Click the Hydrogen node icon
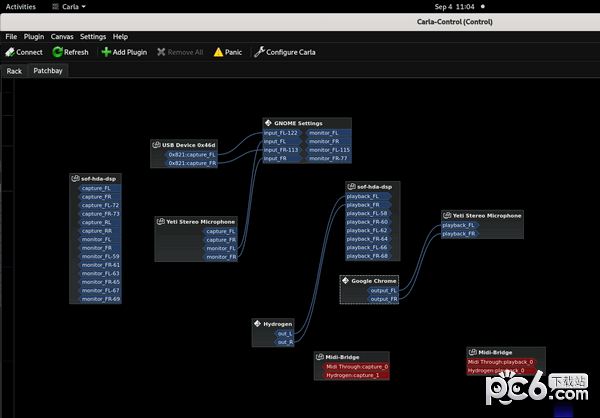 click(258, 323)
